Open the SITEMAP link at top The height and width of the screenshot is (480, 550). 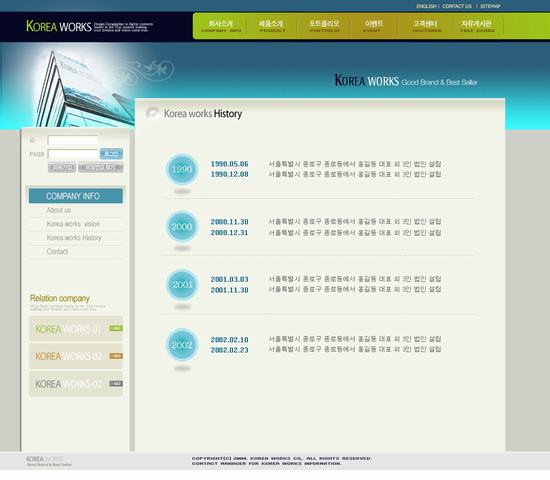click(x=490, y=6)
